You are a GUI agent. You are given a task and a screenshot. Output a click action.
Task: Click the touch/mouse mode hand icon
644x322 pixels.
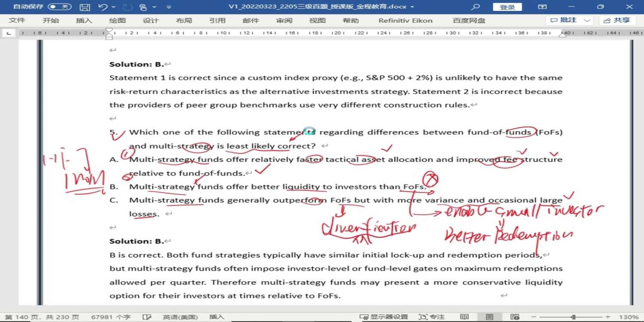tap(143, 7)
